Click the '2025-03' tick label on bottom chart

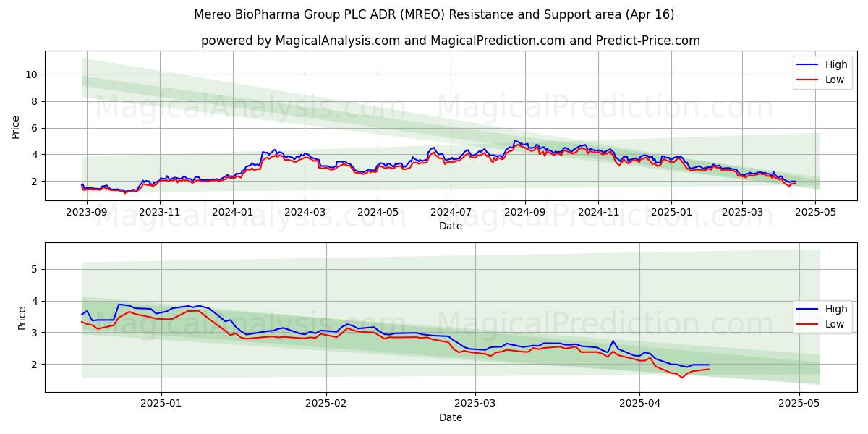(x=476, y=404)
